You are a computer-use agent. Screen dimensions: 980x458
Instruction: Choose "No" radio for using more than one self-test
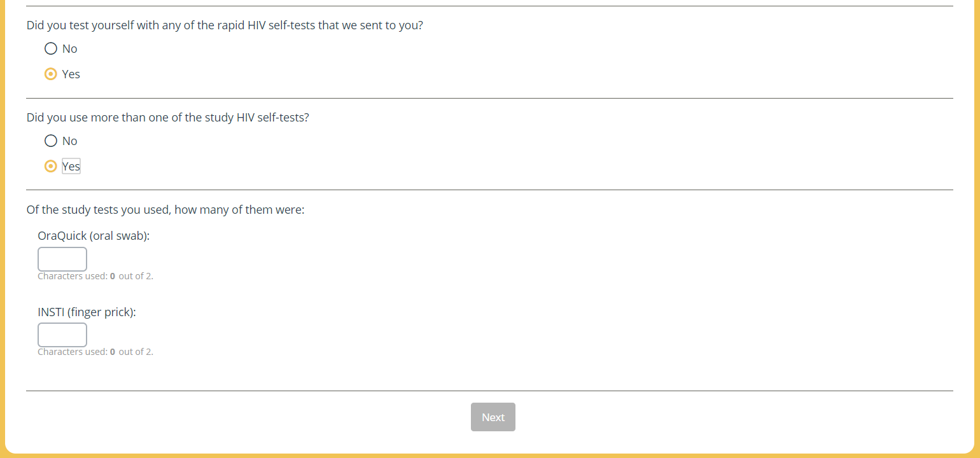[51, 141]
